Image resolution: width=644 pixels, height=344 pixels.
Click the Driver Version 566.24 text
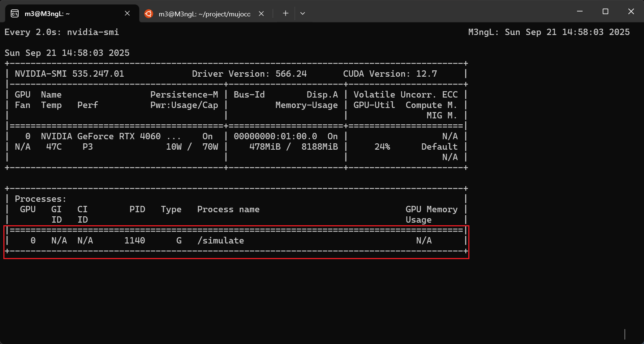(249, 74)
